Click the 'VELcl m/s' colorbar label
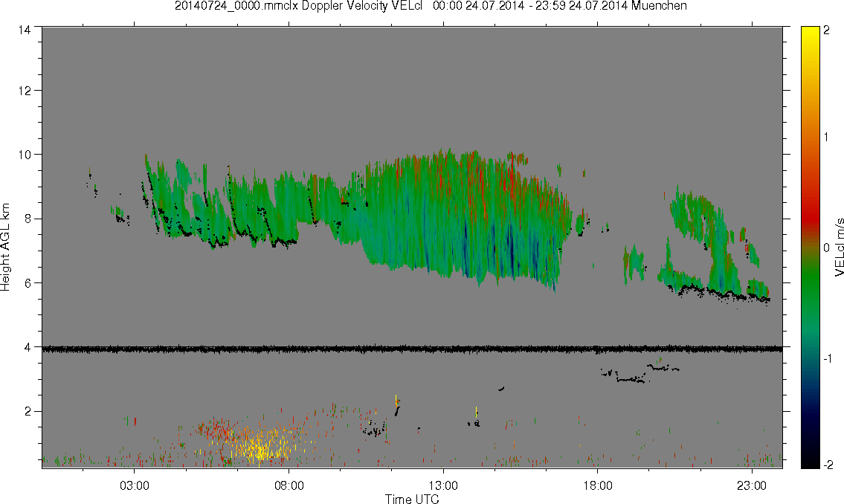The image size is (844, 504). (839, 248)
